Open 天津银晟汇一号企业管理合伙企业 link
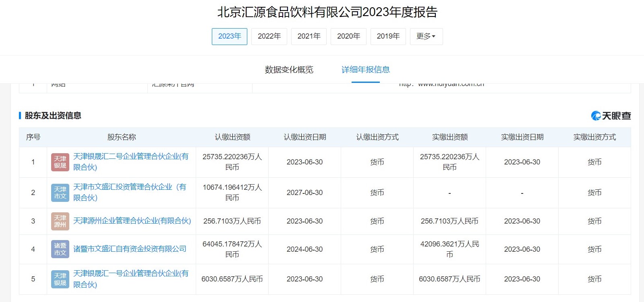 tap(131, 279)
